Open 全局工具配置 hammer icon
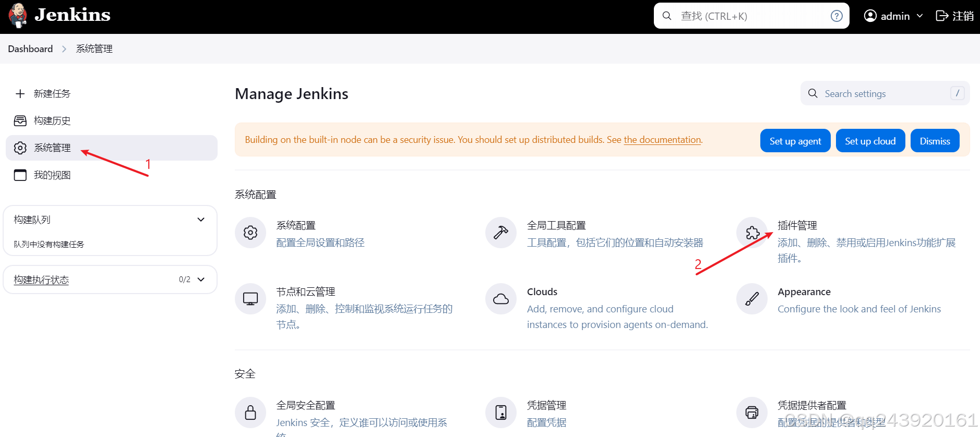 pos(501,233)
